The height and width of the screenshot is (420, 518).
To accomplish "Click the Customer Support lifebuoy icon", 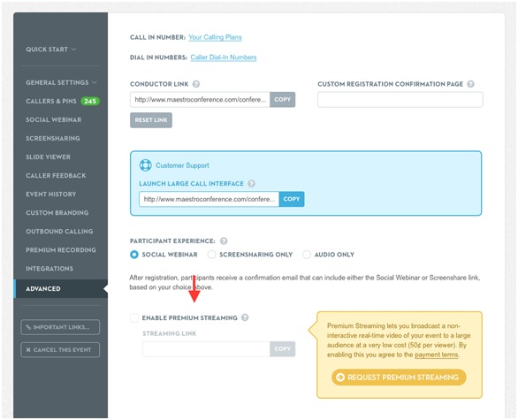I will (x=145, y=164).
